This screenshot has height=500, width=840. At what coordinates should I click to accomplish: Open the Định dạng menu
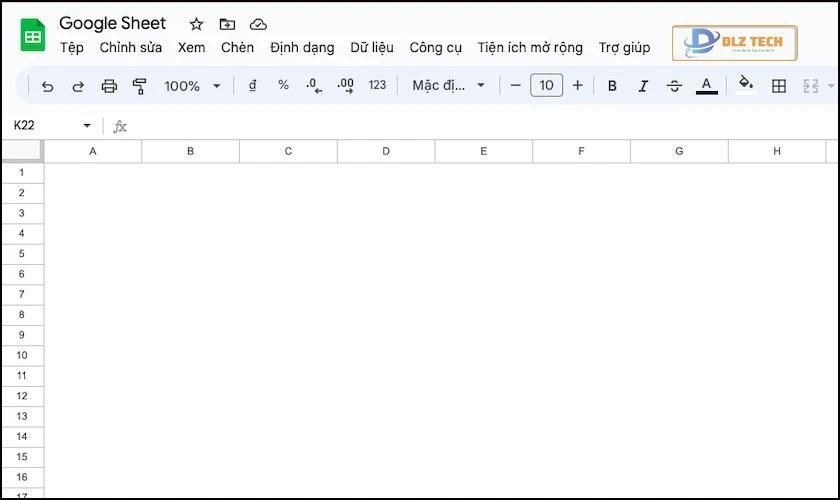[302, 48]
